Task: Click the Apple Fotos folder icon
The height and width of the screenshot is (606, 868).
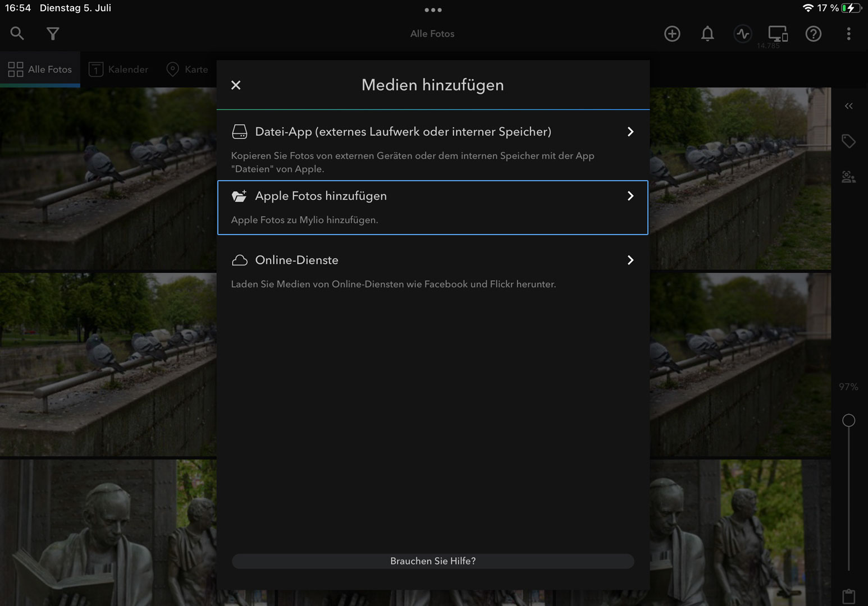Action: (x=240, y=196)
